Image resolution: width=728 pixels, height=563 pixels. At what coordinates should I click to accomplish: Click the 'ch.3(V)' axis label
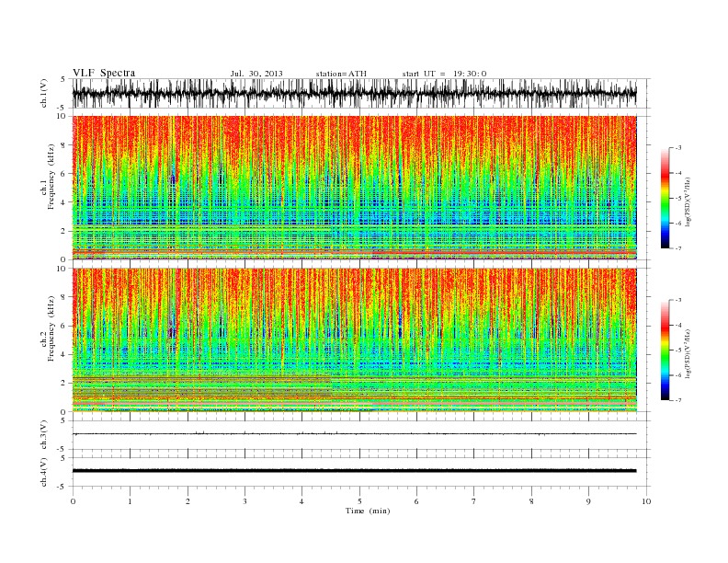pos(44,435)
